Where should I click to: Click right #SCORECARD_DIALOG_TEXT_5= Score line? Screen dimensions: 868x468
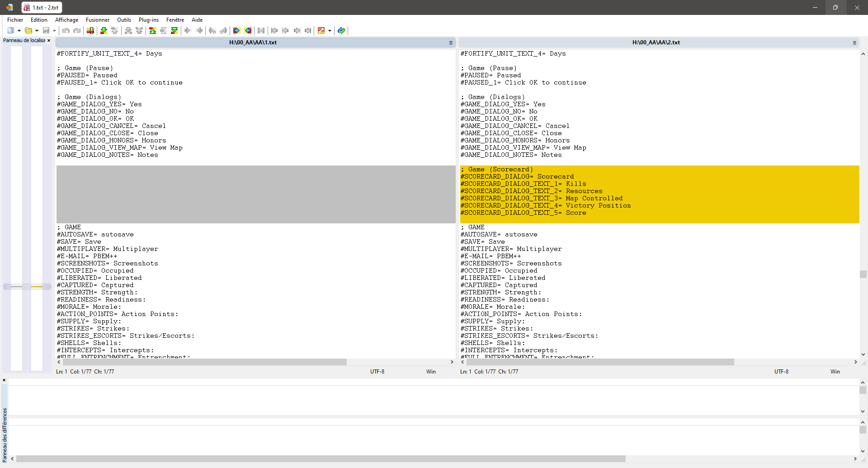pos(523,213)
